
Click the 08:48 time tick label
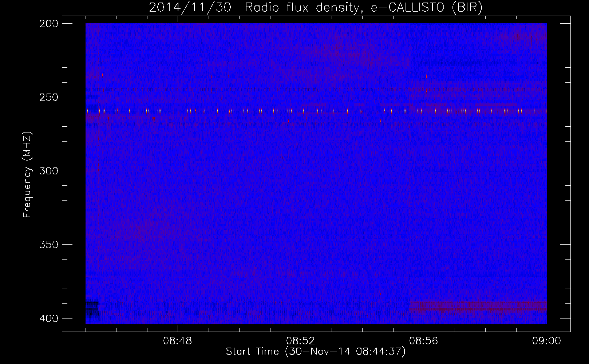point(178,341)
